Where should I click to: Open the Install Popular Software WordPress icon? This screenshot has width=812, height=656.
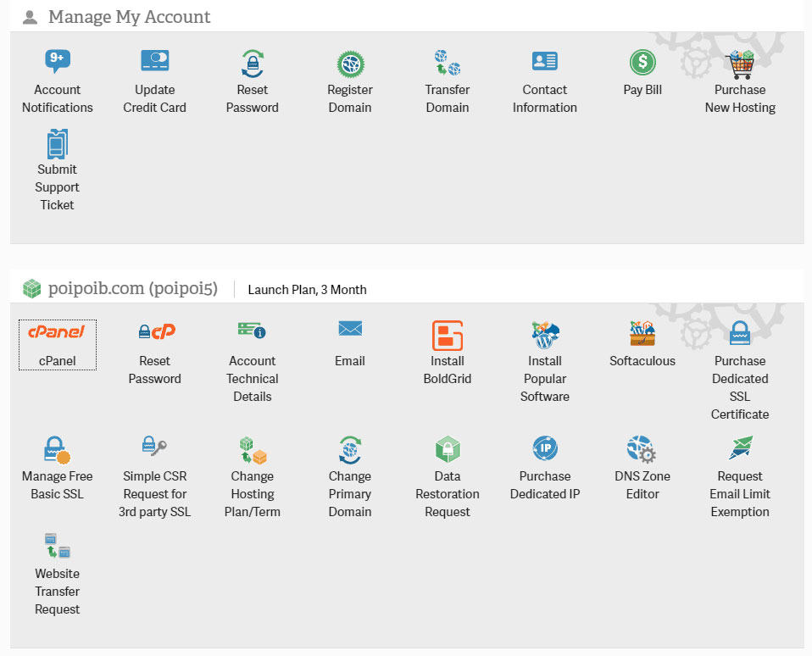(x=545, y=335)
